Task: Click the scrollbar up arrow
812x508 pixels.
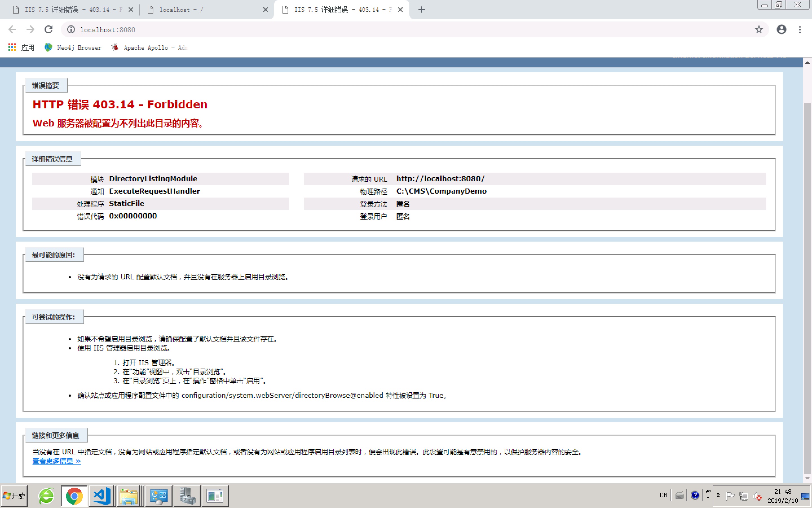Action: pyautogui.click(x=807, y=62)
